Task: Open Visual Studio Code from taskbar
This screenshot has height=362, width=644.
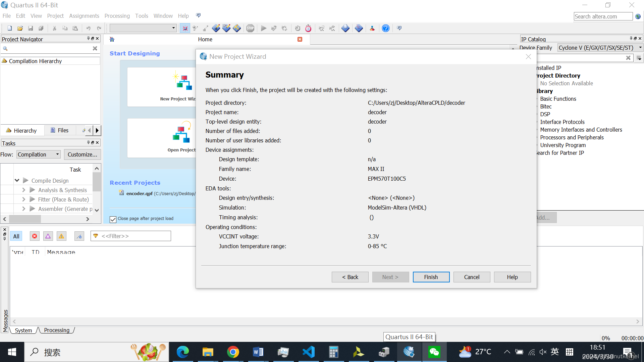Action: click(x=309, y=352)
